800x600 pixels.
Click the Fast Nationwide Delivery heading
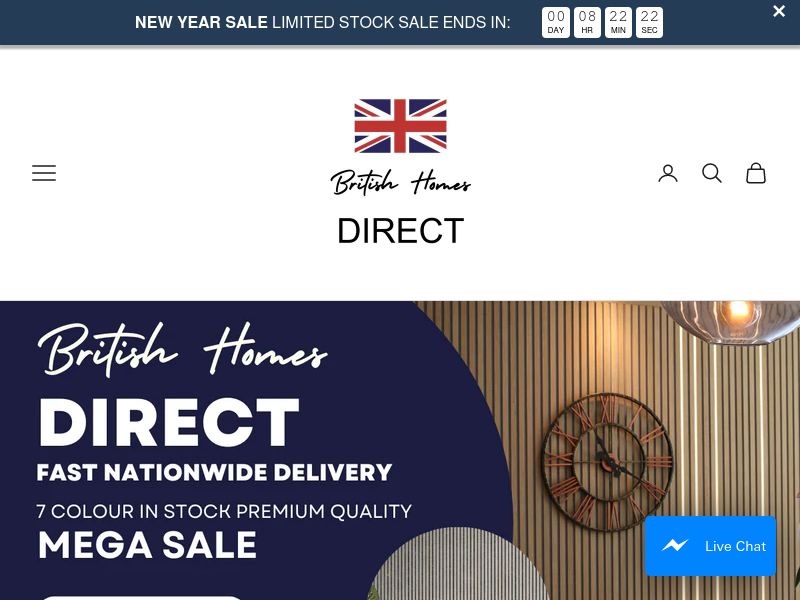click(x=214, y=472)
